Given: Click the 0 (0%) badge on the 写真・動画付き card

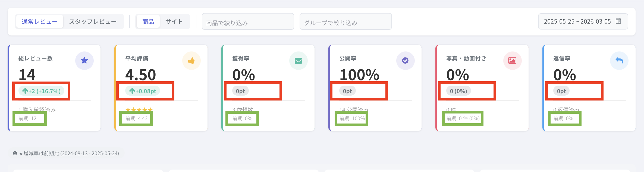Looking at the screenshot, I should coord(458,91).
